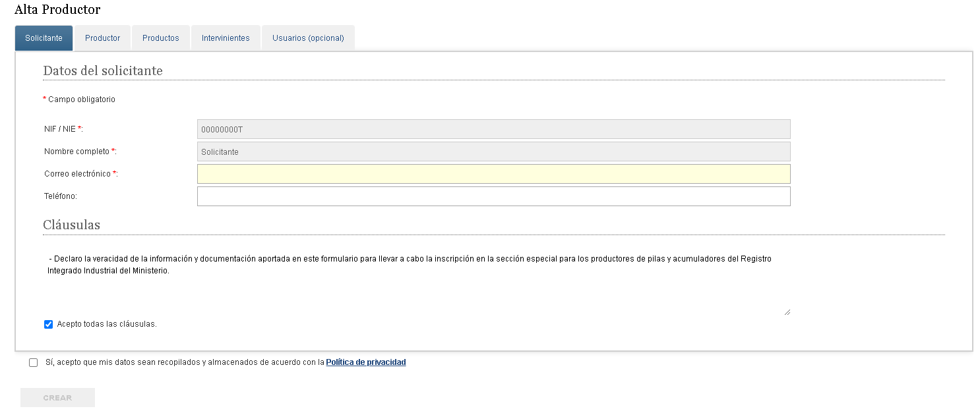The height and width of the screenshot is (413, 980).
Task: Click the 'Correo electrónico' label text
Action: pos(78,174)
